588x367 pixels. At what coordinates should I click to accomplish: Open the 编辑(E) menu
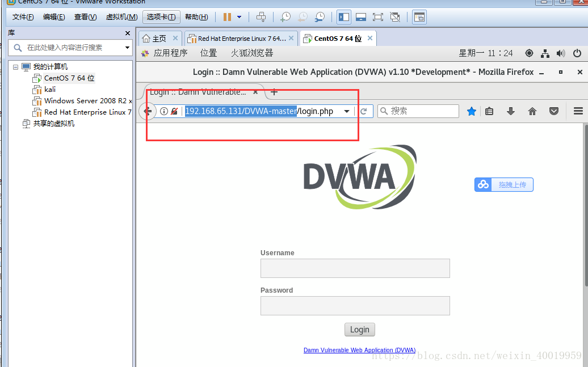pos(54,17)
